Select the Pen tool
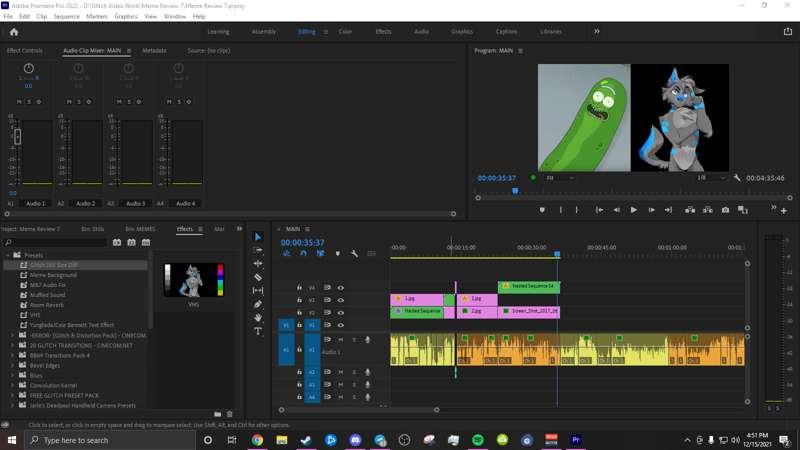 pos(258,304)
